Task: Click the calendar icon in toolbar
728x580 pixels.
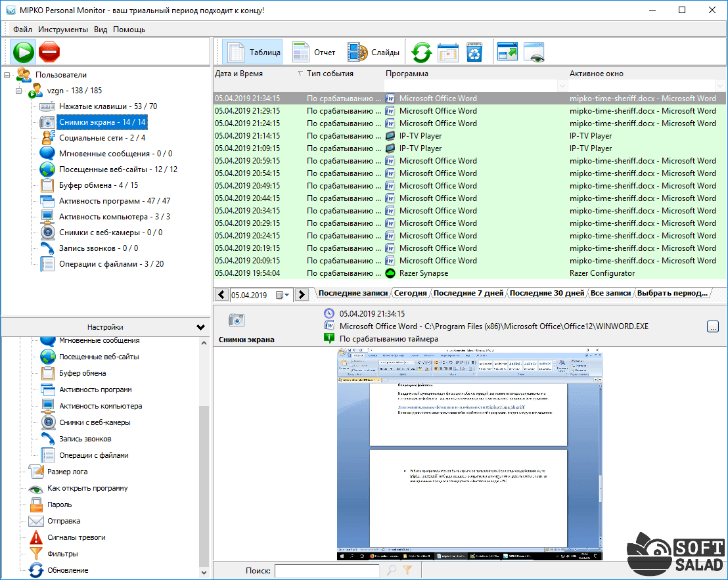Action: 447,52
